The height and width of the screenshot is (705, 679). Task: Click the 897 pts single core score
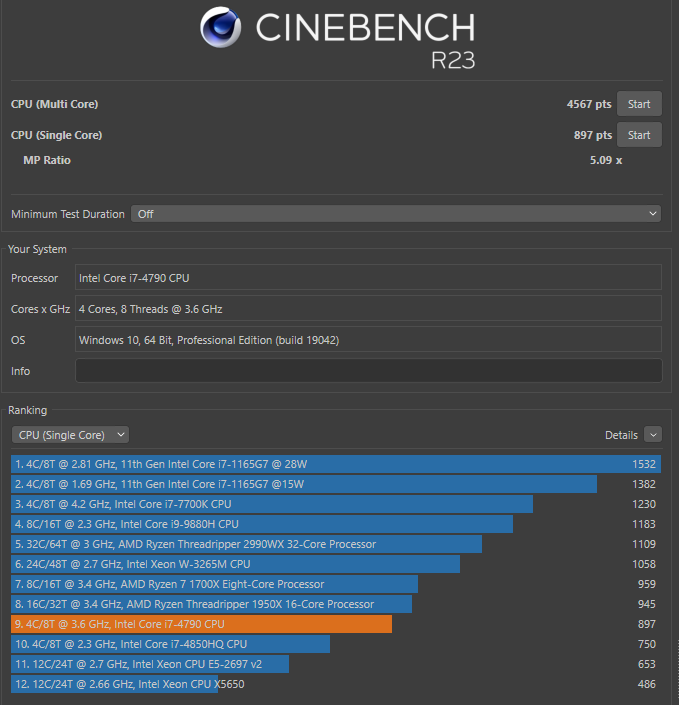593,135
